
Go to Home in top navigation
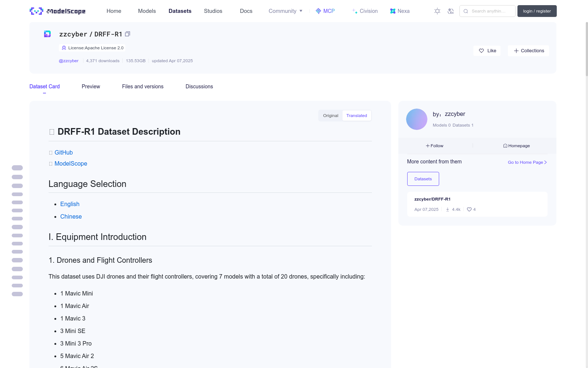114,11
